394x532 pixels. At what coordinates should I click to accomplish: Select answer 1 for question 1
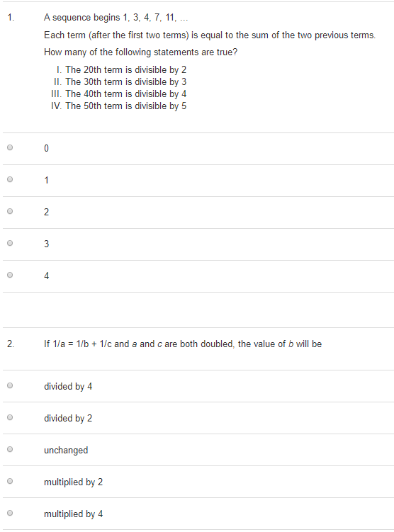coord(10,179)
